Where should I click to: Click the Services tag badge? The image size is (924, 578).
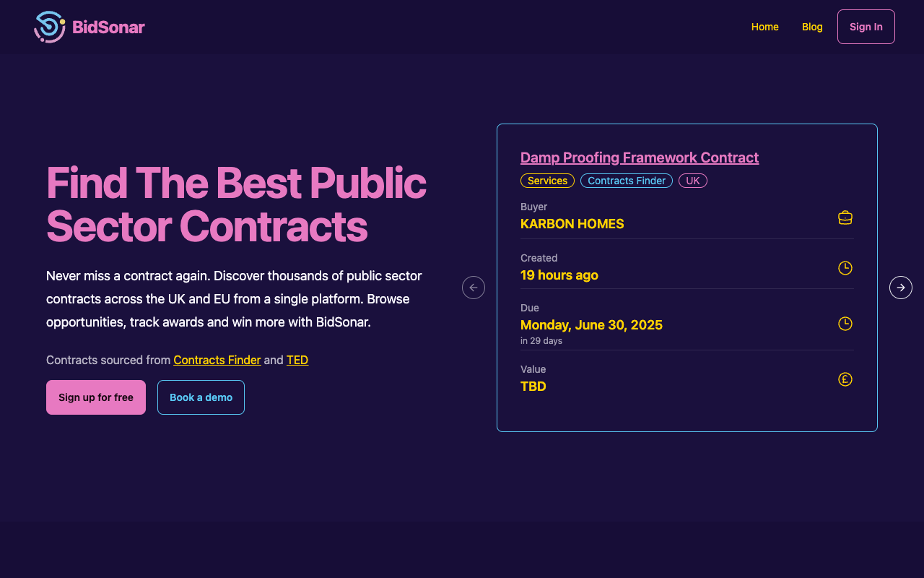[x=547, y=181]
